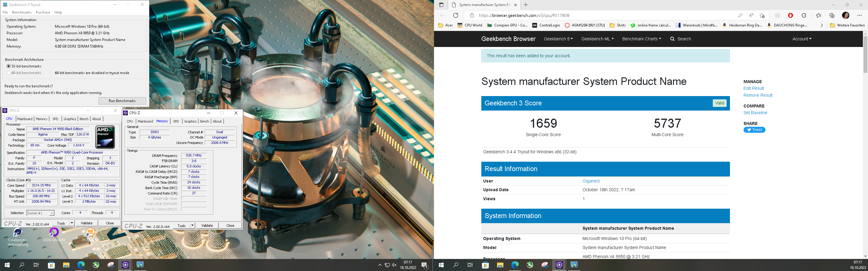The height and width of the screenshot is (271, 868).
Task: Click Search icon in Geekbench Browser navbar
Action: click(x=672, y=39)
